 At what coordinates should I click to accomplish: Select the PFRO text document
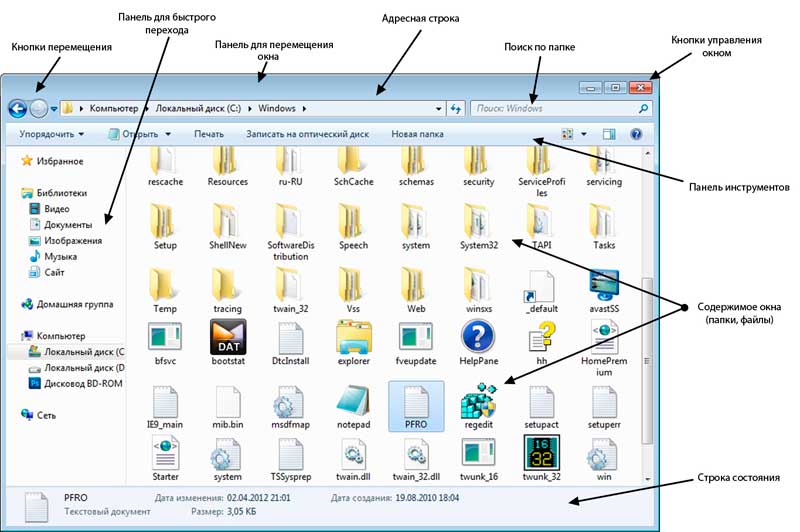[416, 407]
